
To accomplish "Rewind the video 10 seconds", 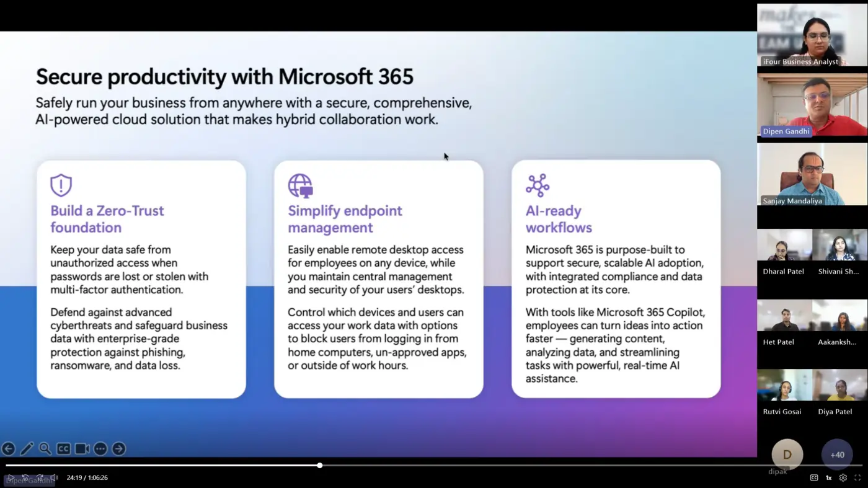I will click(x=25, y=477).
